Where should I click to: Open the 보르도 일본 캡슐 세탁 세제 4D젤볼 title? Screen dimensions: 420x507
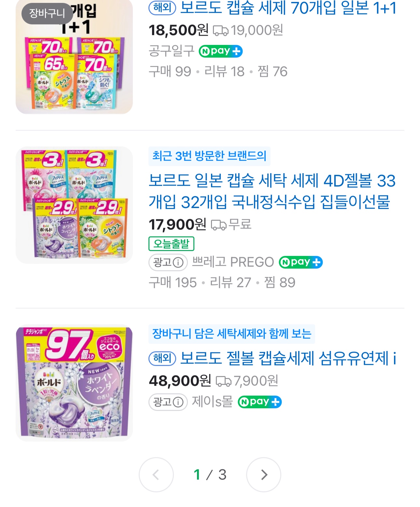click(272, 191)
